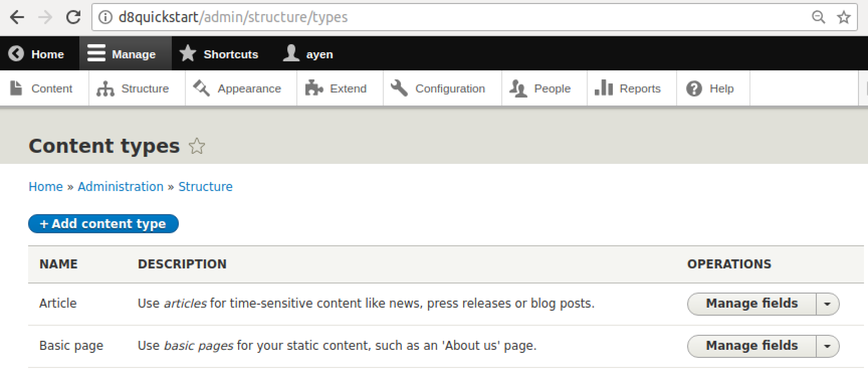This screenshot has height=376, width=868.
Task: Expand Basic page operations dropdown arrow
Action: click(x=827, y=346)
